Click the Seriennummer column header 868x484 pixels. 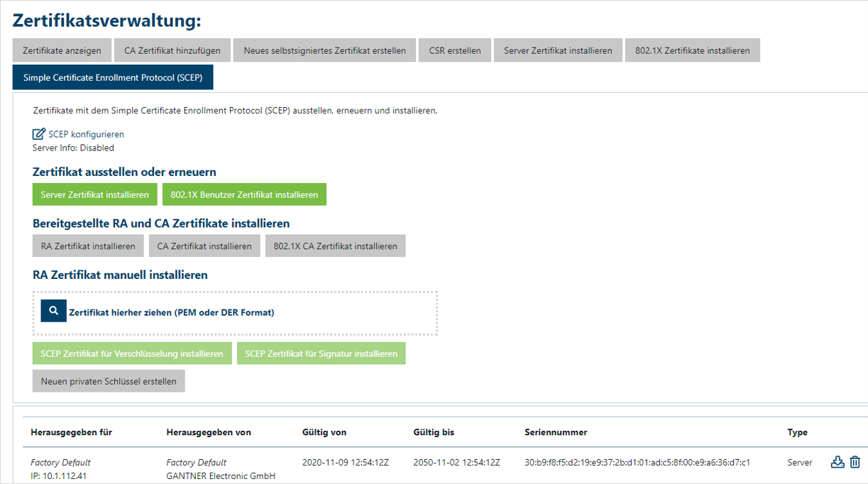(556, 432)
